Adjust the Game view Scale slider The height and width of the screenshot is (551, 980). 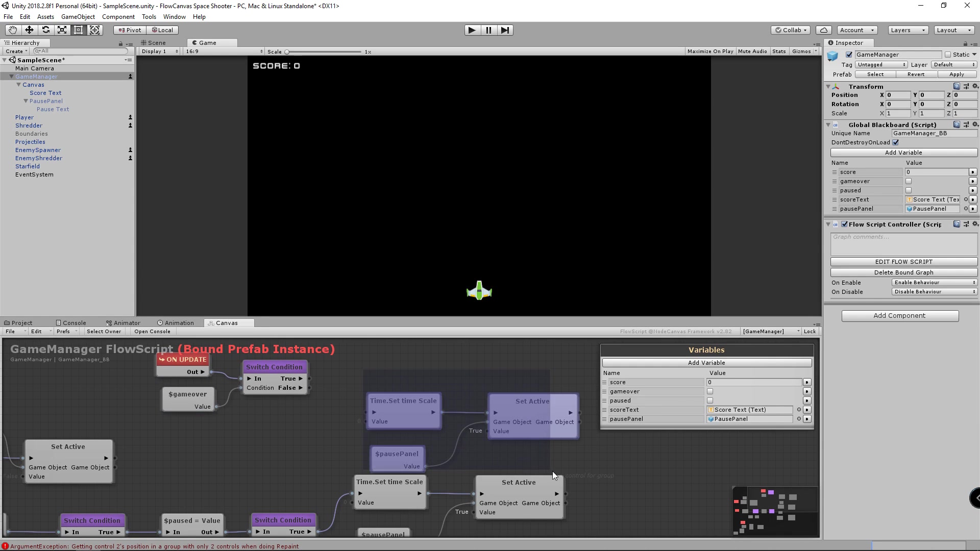[x=287, y=52]
